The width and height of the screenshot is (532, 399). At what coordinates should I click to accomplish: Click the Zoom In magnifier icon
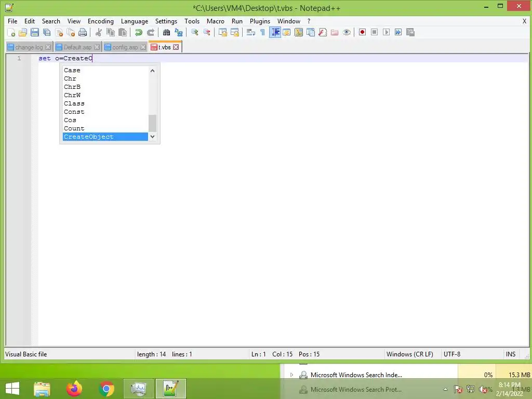click(x=194, y=32)
